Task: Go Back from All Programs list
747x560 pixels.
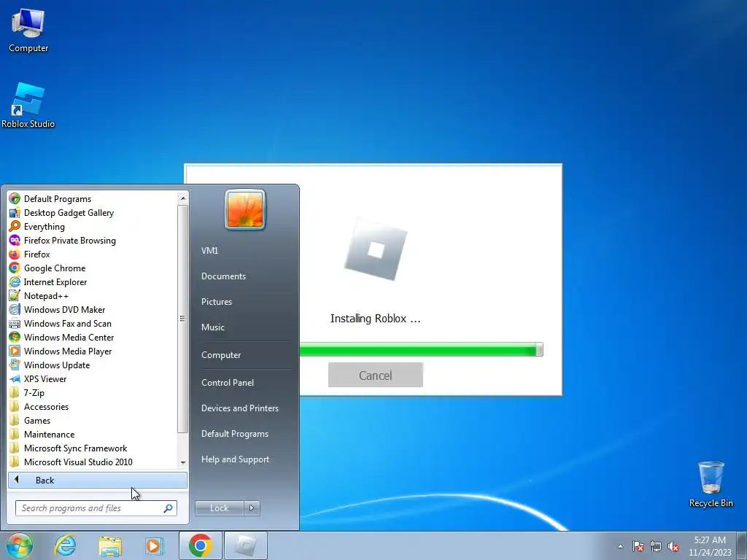Action: (x=98, y=480)
